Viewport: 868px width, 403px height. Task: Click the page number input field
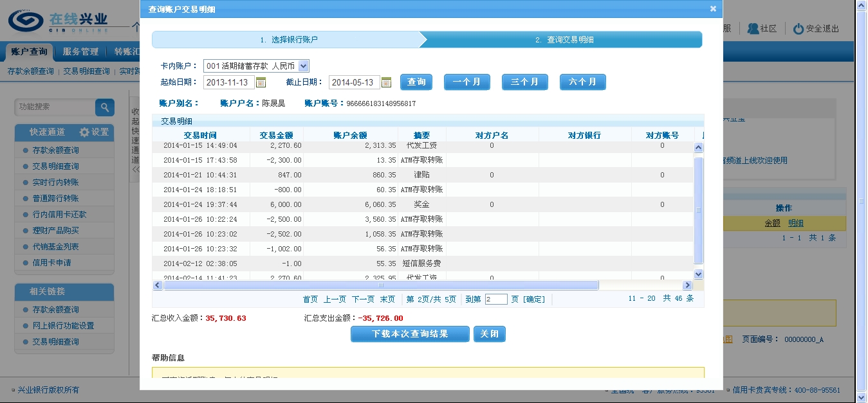click(496, 300)
